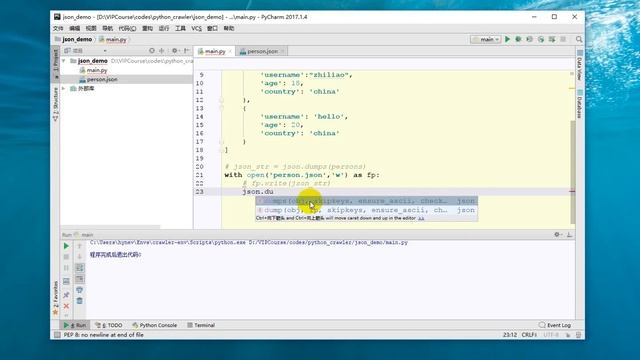Click restore layout icon in Run panel
The width and height of the screenshot is (640, 360).
pos(66,282)
